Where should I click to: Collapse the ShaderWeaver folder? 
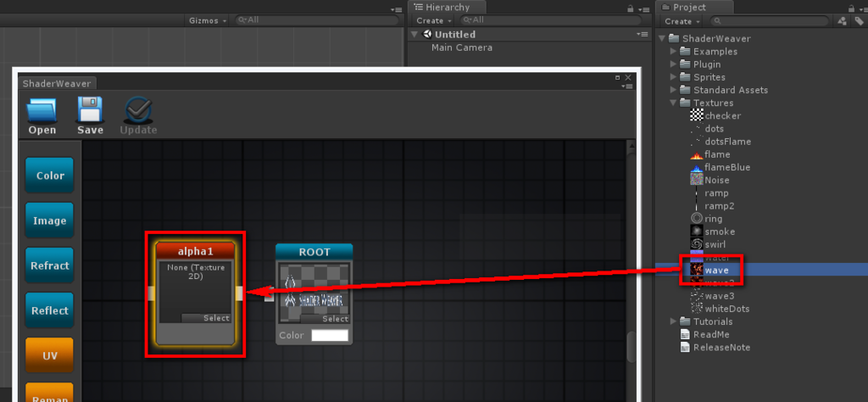coord(662,39)
